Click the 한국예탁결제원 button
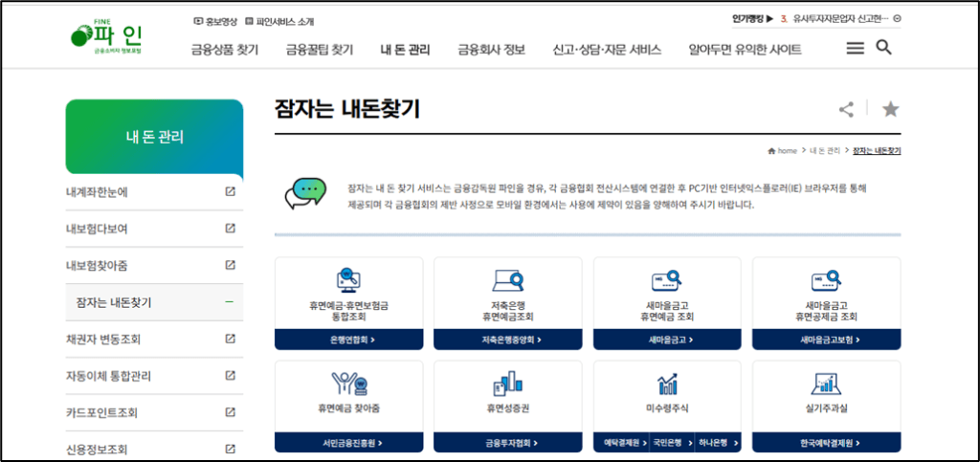Viewport: 980px width, 462px height. click(826, 443)
